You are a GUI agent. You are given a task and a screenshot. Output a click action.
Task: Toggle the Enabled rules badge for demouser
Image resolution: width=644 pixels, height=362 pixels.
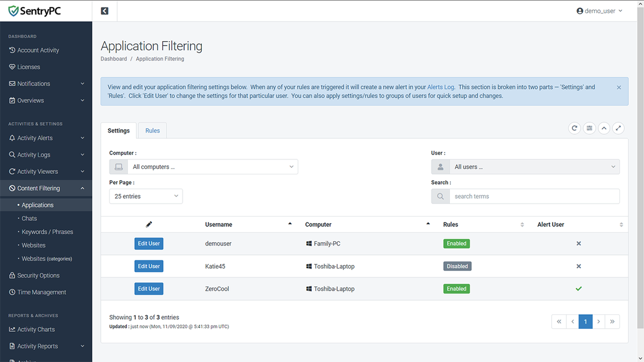tap(456, 243)
